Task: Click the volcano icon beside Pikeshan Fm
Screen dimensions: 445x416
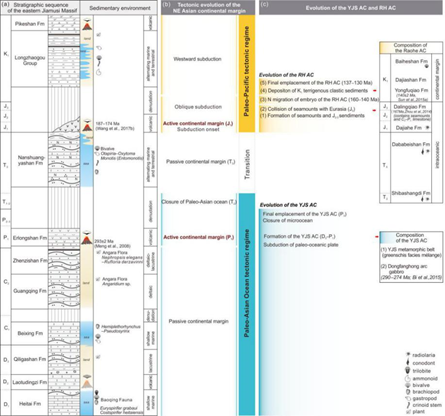Action: click(x=87, y=24)
